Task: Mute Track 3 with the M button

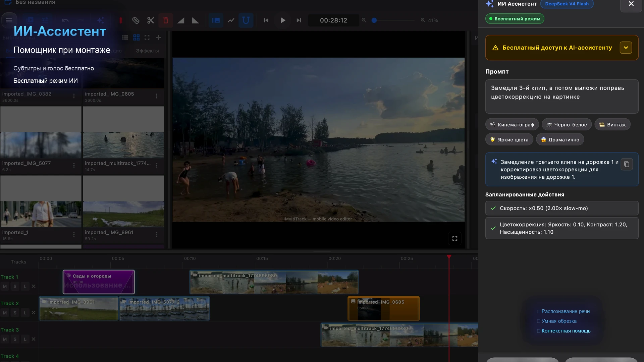Action: (5, 339)
